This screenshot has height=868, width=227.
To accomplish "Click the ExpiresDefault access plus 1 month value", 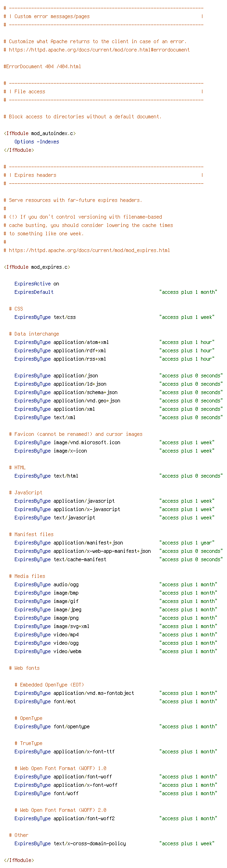I will tap(188, 292).
